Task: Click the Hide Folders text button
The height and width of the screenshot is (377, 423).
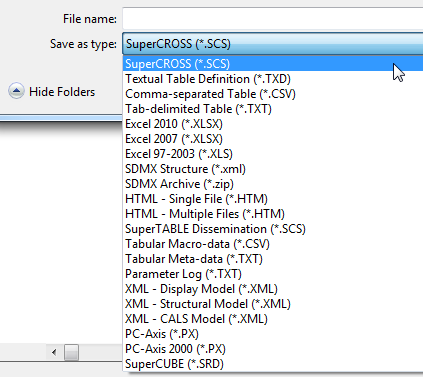Action: tap(62, 92)
